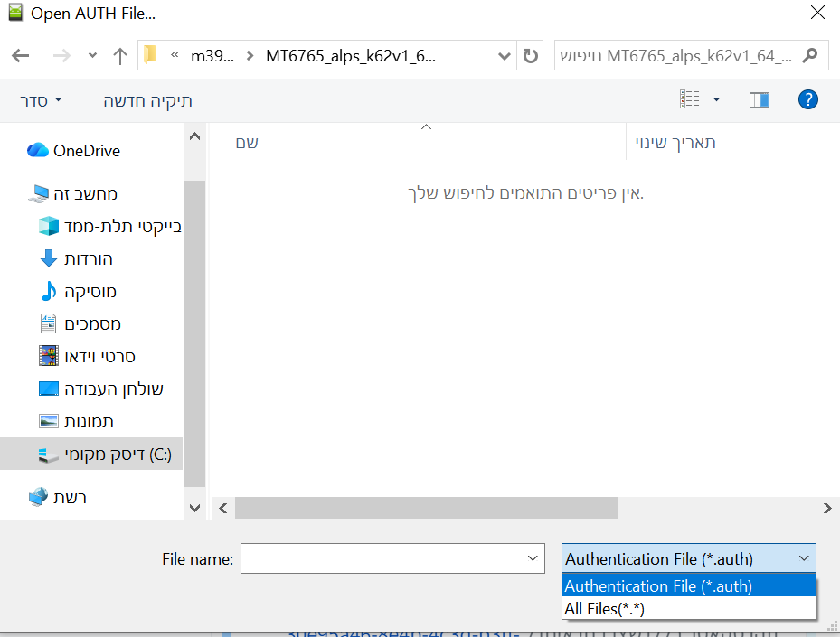Click the Back navigation arrow
The height and width of the screenshot is (637, 840).
tap(20, 55)
